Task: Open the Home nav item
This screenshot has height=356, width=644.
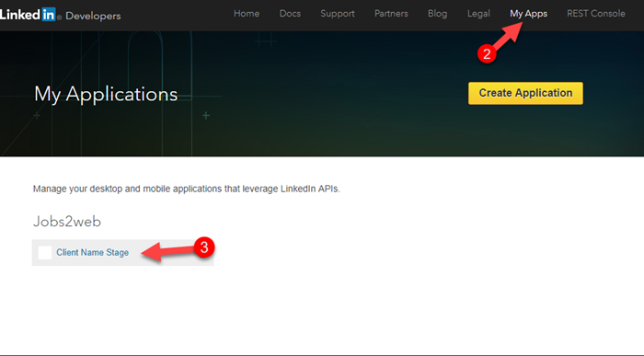Action: [x=247, y=14]
